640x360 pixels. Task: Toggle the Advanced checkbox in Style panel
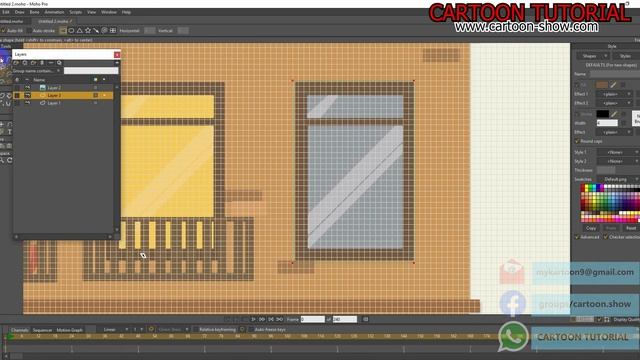coord(577,237)
